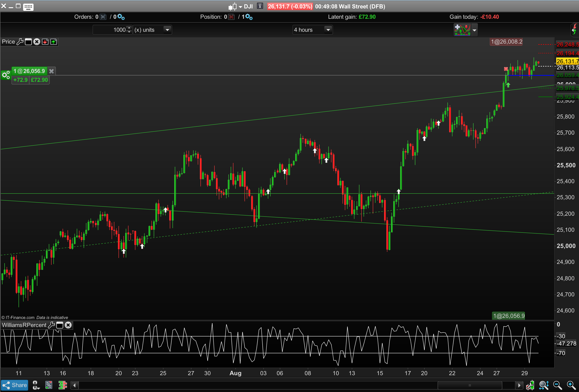Expand the 4 hours timeframe dropdown

pyautogui.click(x=328, y=30)
